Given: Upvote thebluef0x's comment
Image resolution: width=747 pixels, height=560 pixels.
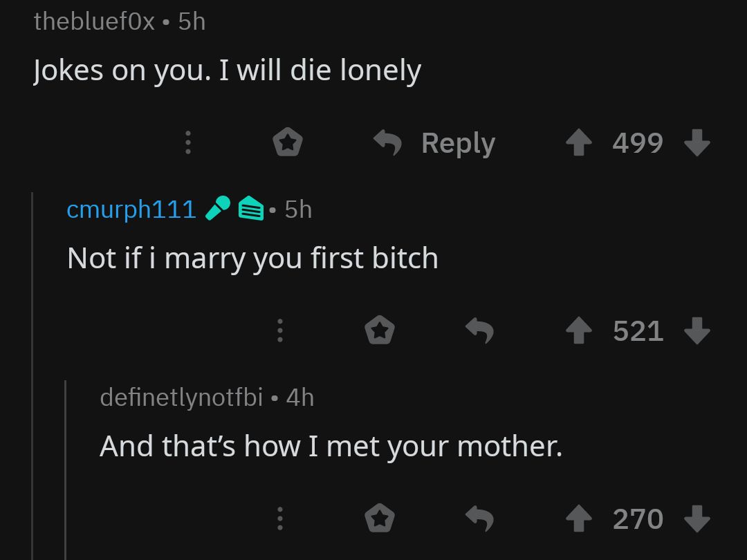Looking at the screenshot, I should click(579, 143).
